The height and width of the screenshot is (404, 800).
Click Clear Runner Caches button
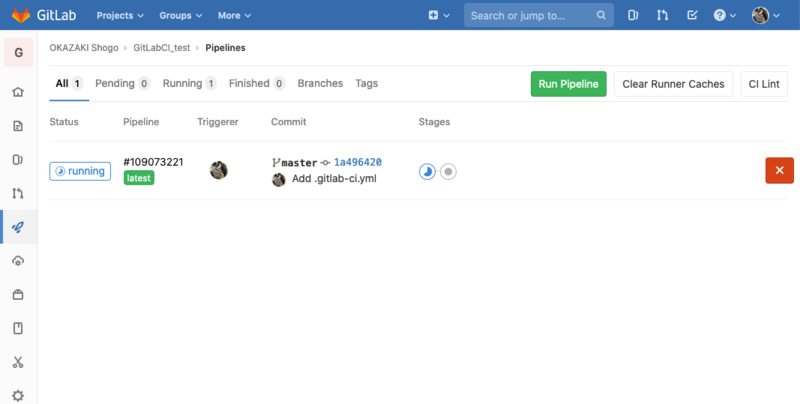(x=673, y=84)
